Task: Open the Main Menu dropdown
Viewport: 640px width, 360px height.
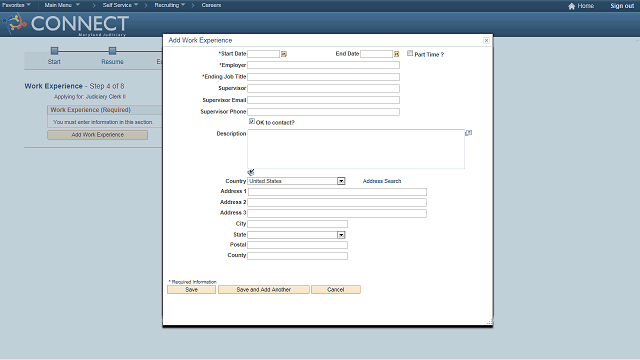Action: [62, 5]
